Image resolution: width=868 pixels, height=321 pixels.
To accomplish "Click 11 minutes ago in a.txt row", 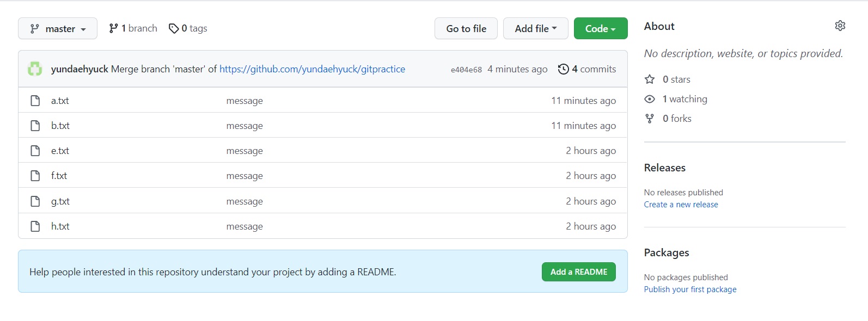I will tap(584, 101).
